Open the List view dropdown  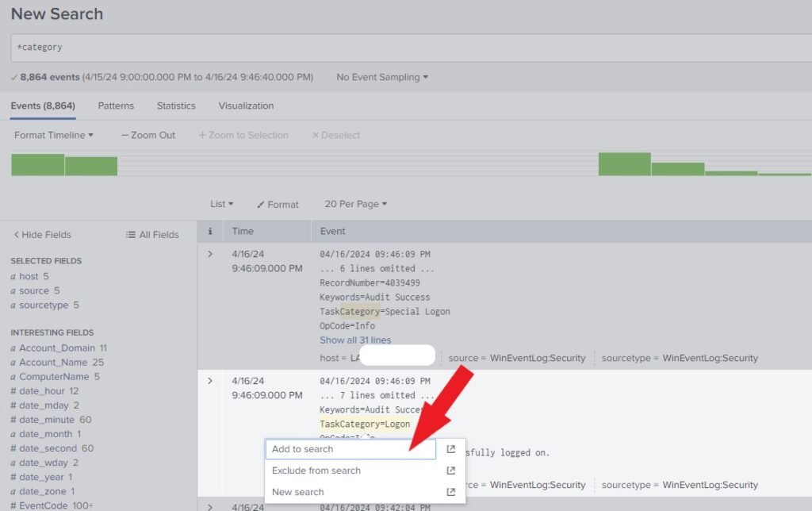(222, 204)
